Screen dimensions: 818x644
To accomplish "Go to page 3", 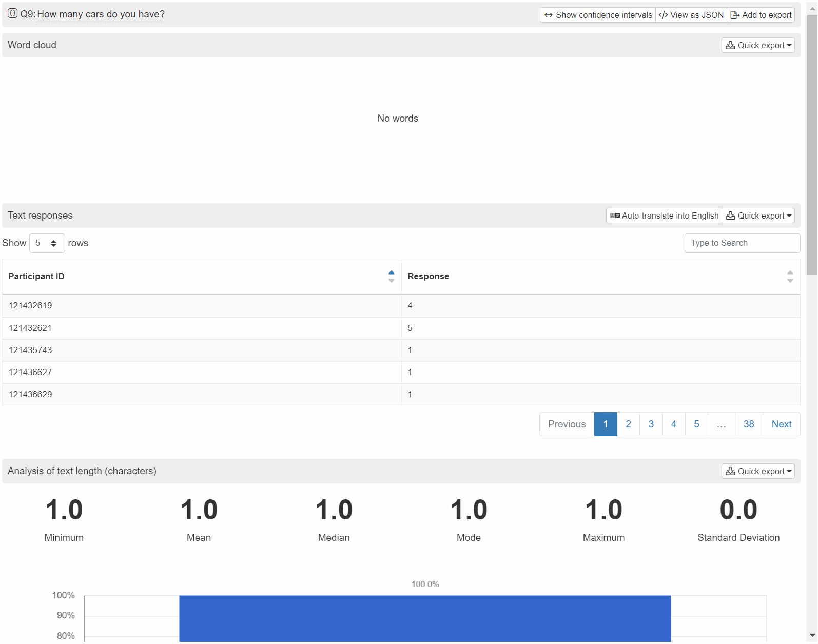I will [651, 424].
